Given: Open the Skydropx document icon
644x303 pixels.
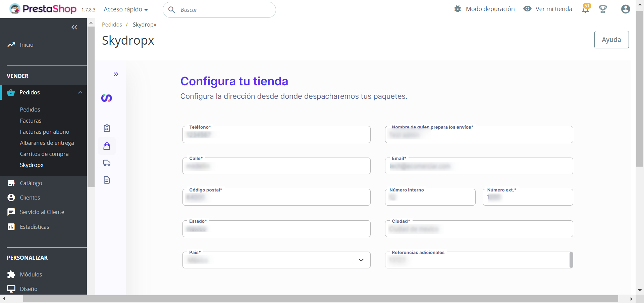Looking at the screenshot, I should tap(107, 180).
